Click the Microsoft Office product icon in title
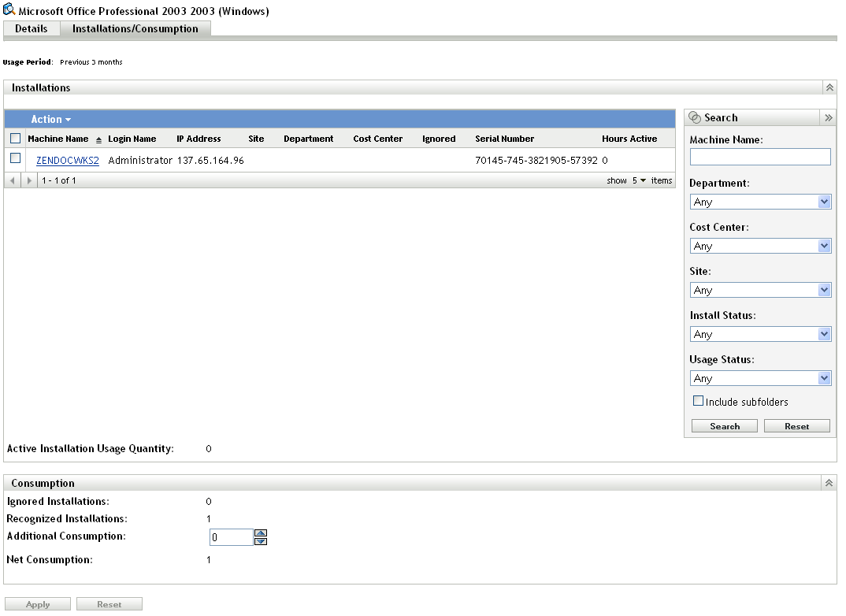This screenshot has height=616, width=846. coord(9,9)
